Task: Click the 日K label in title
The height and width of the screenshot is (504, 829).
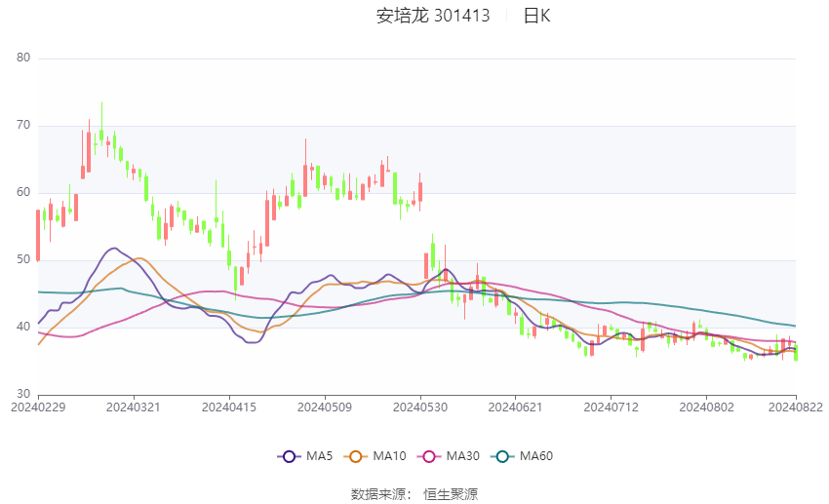Action: [536, 16]
